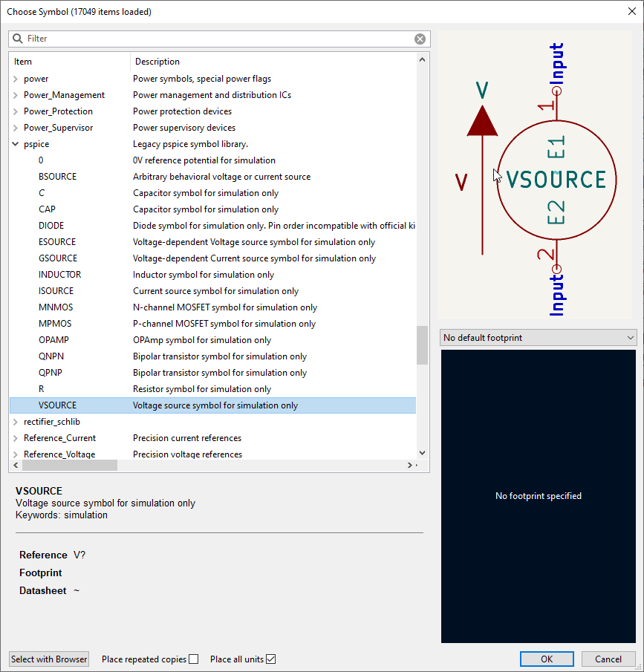
Task: Click the Cancel button
Action: click(x=608, y=659)
